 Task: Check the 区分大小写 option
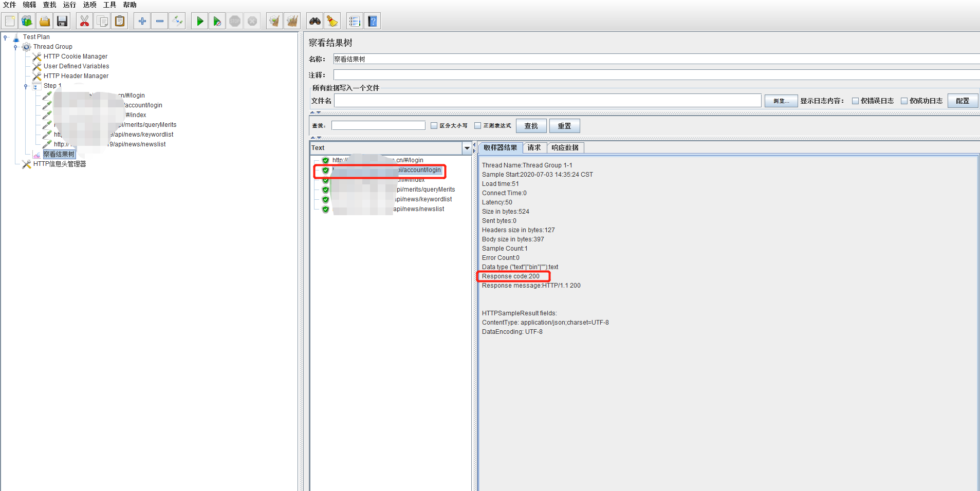pyautogui.click(x=434, y=125)
